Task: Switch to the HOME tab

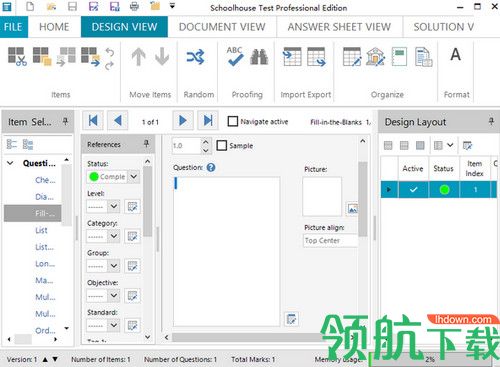Action: coord(54,27)
